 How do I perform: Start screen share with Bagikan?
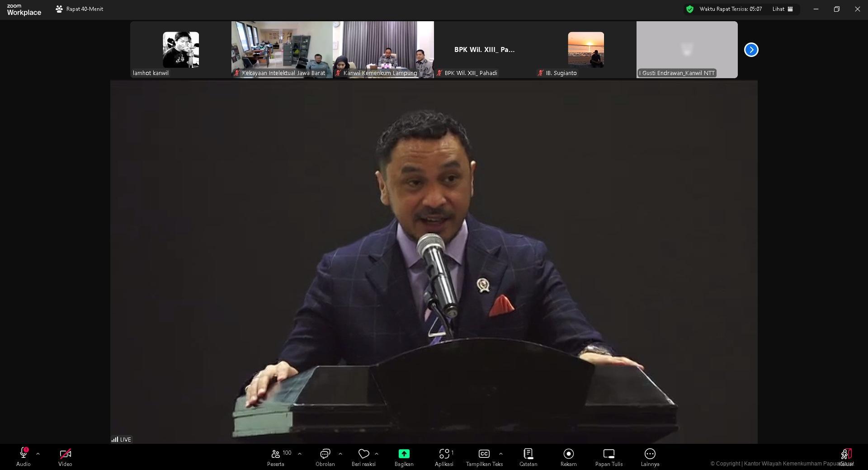pyautogui.click(x=404, y=454)
